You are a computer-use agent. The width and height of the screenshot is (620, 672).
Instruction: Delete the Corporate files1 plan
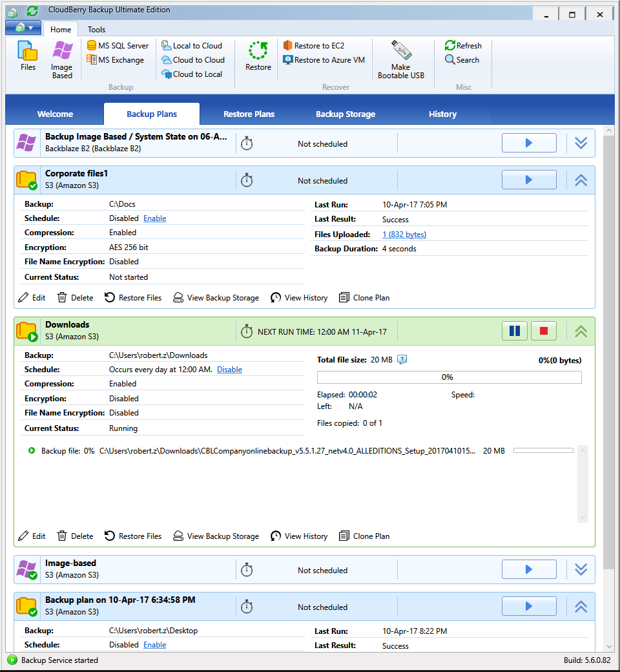click(x=76, y=297)
